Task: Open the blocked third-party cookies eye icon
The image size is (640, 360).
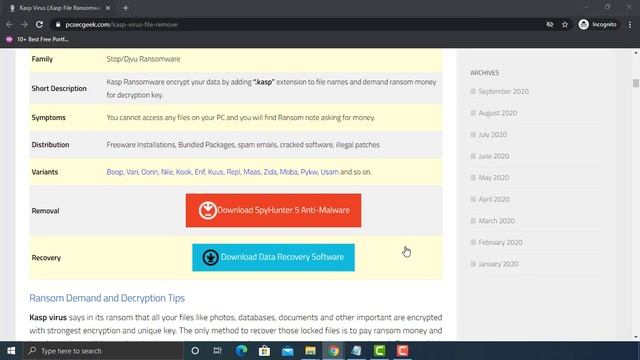Action: tap(550, 24)
